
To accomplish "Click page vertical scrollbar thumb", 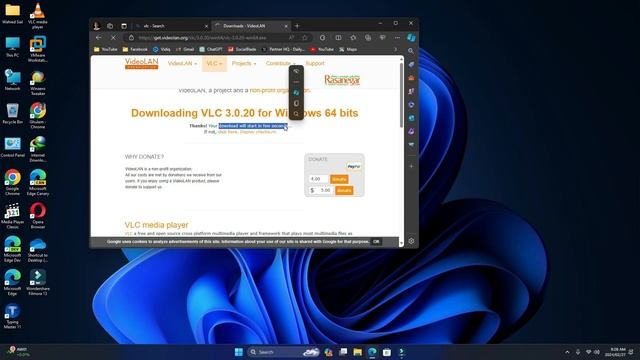I will click(x=401, y=95).
